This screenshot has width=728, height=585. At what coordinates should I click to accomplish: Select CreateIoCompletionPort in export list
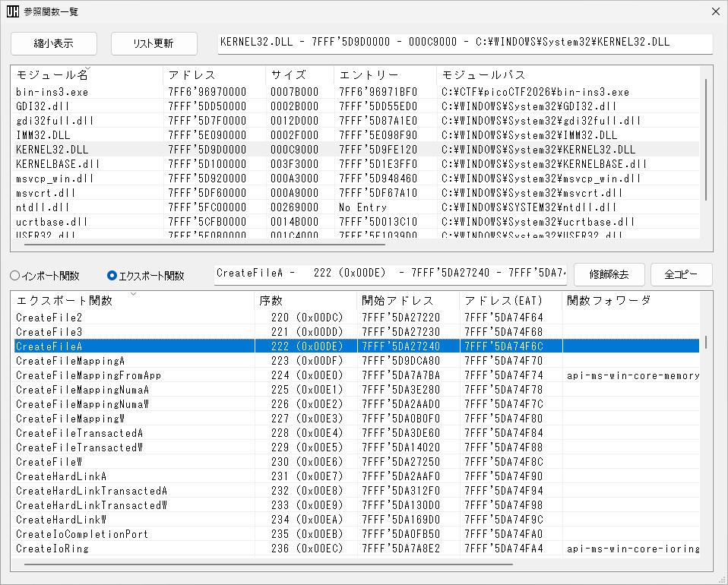[82, 534]
